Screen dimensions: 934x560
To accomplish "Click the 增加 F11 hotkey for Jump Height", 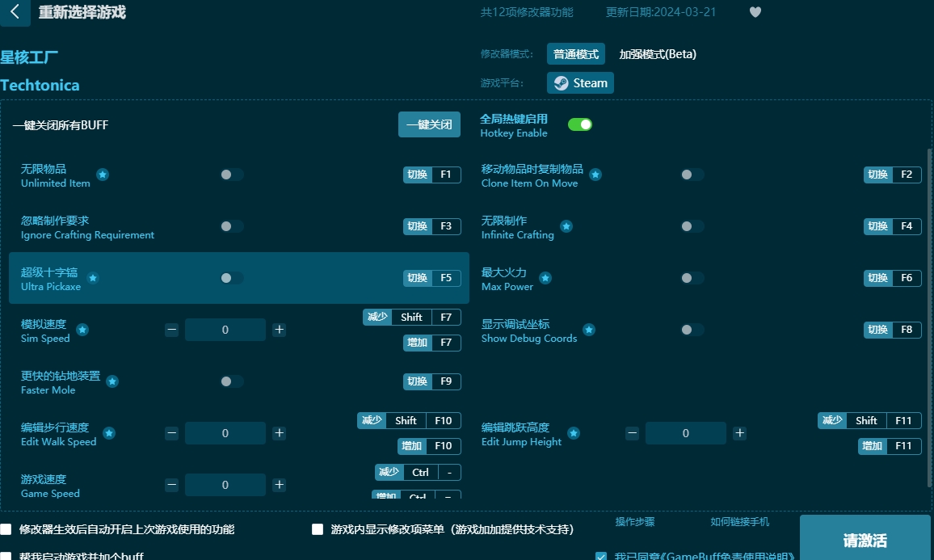I will [x=890, y=446].
